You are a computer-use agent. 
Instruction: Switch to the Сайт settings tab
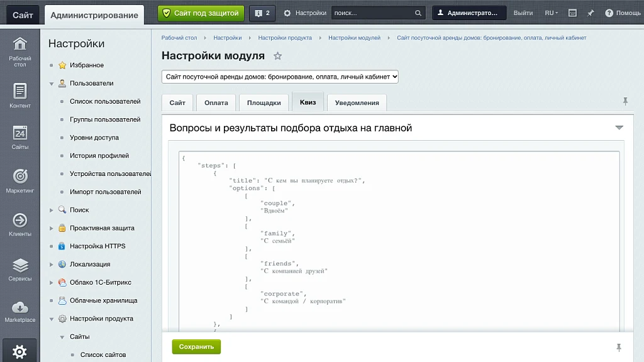pyautogui.click(x=177, y=102)
